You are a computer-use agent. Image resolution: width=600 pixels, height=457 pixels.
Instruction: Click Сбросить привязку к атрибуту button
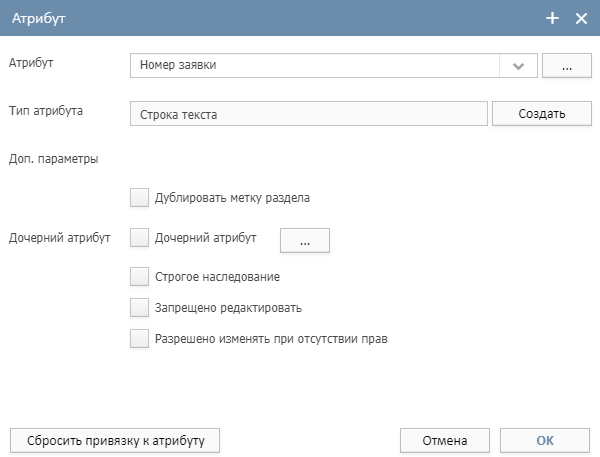tap(115, 441)
